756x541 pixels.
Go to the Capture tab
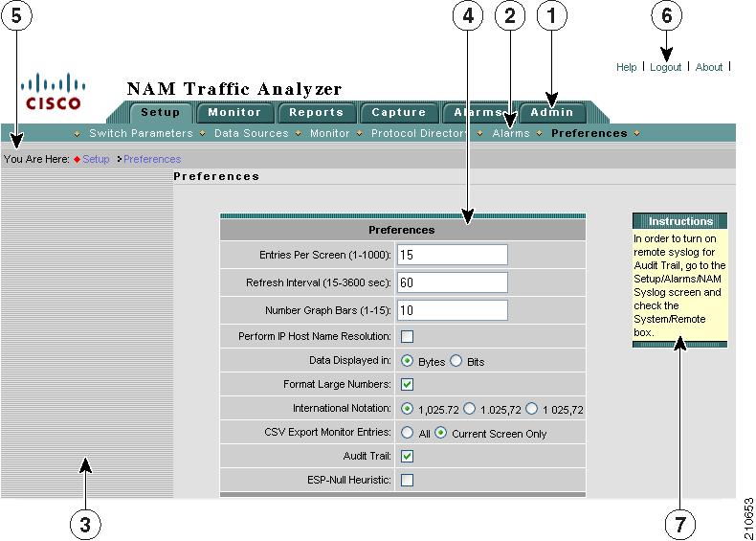pos(399,112)
